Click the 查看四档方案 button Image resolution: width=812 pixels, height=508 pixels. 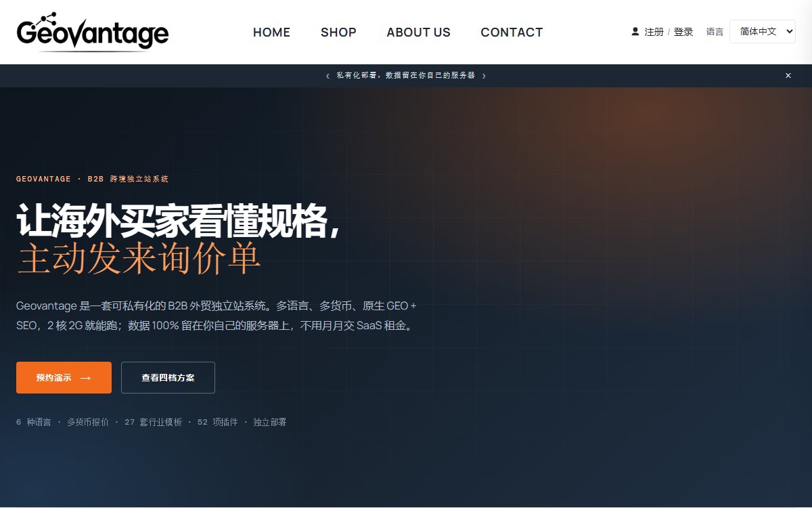coord(168,378)
